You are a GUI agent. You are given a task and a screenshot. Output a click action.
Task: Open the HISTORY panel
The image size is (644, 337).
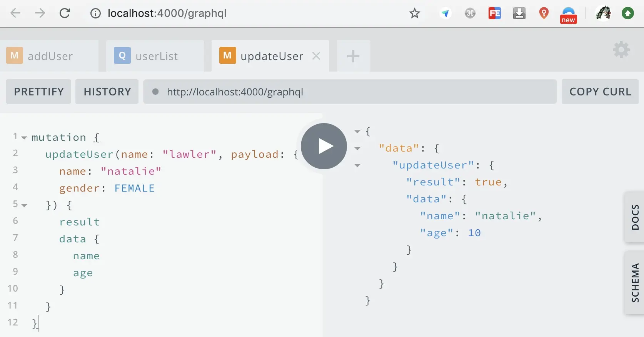(107, 92)
